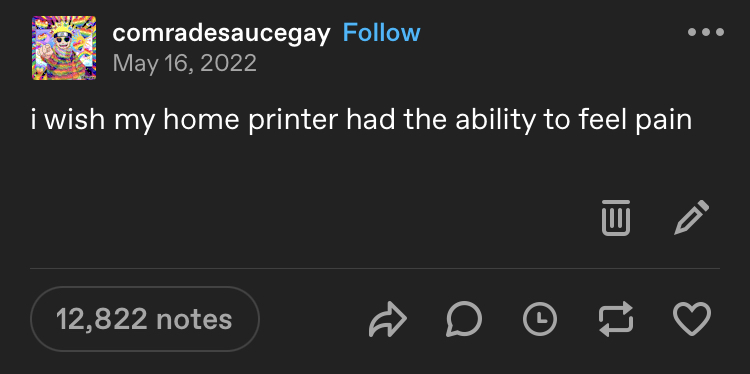Share the post via the arrow icon
The height and width of the screenshot is (374, 750).
tap(387, 319)
